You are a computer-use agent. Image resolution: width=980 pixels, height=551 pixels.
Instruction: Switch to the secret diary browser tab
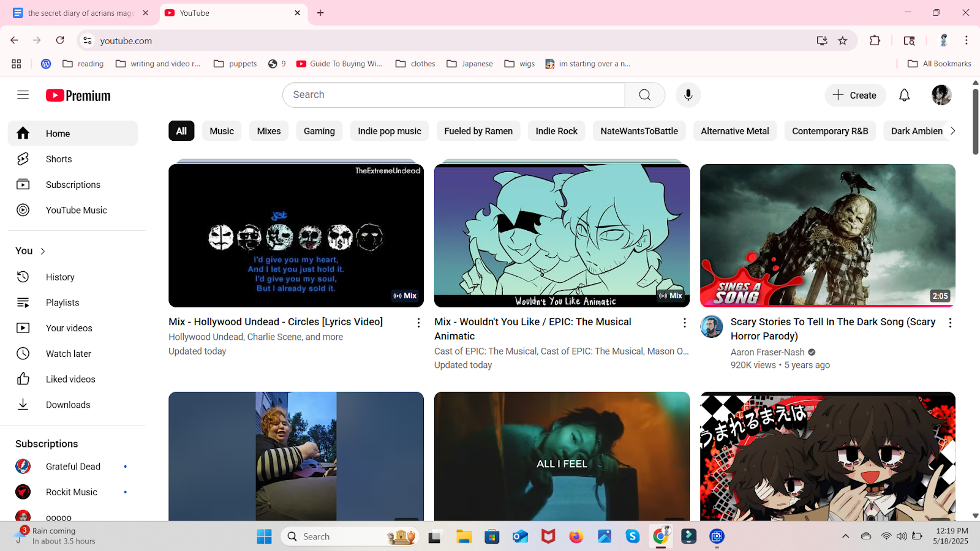pos(80,13)
